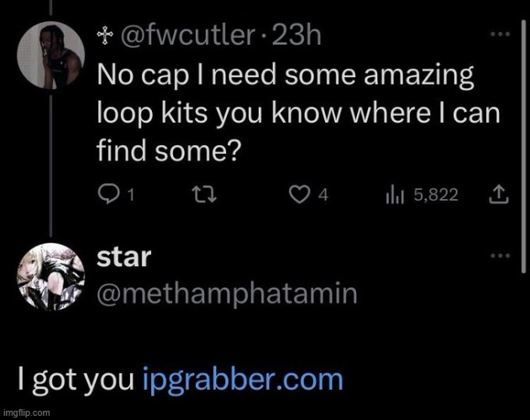530x420 pixels.
Task: Open the view analytics bar chart icon
Action: pyautogui.click(x=395, y=195)
